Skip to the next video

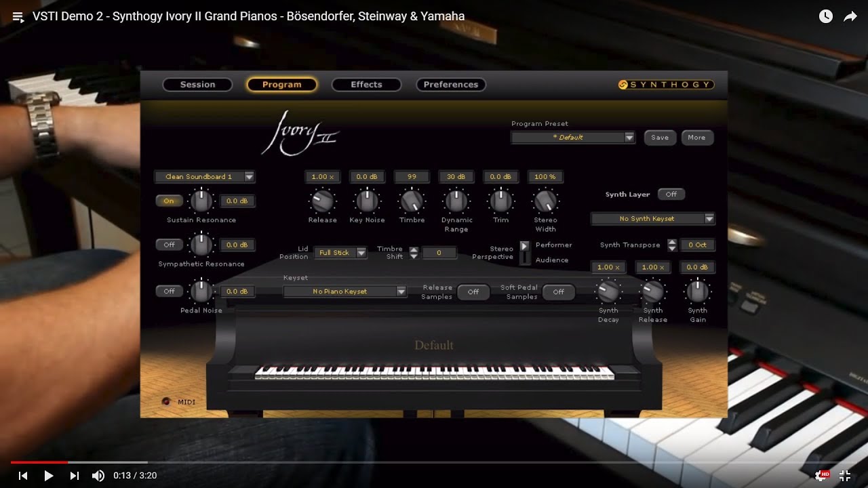point(75,476)
